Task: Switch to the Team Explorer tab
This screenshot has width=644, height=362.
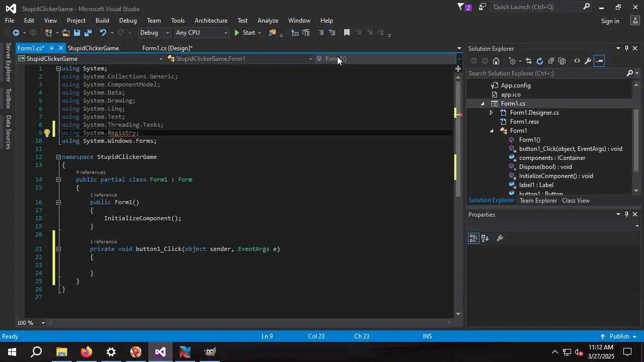Action: point(538,201)
